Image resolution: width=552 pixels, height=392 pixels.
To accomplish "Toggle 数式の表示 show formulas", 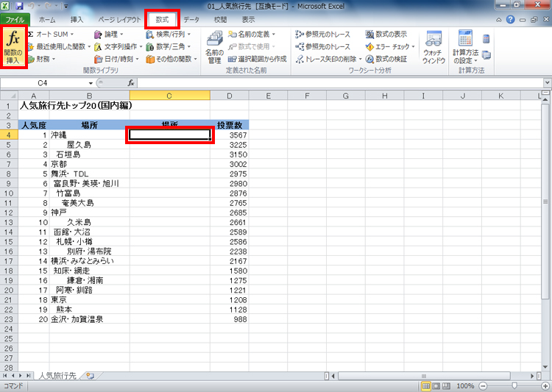I will (386, 34).
